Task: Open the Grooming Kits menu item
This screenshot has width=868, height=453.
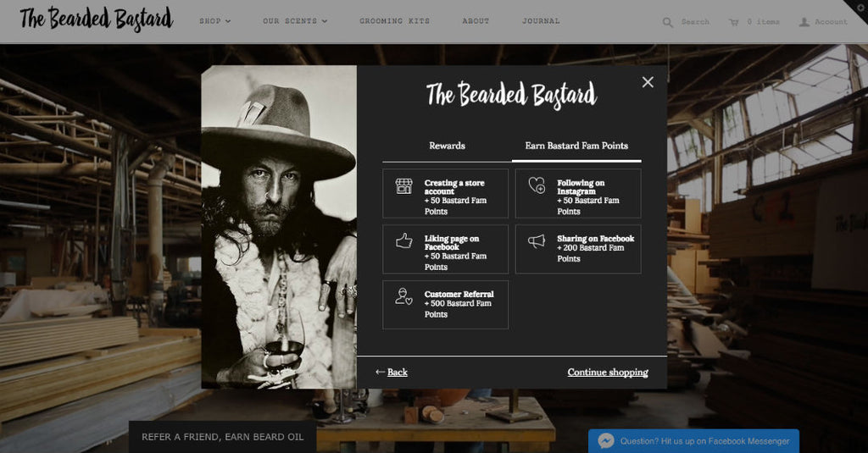Action: point(395,21)
